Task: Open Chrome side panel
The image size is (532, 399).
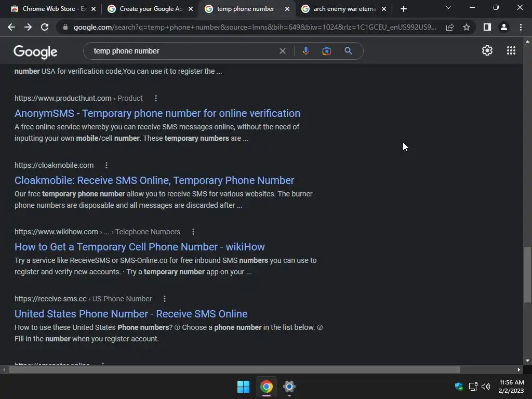Action: (487, 27)
